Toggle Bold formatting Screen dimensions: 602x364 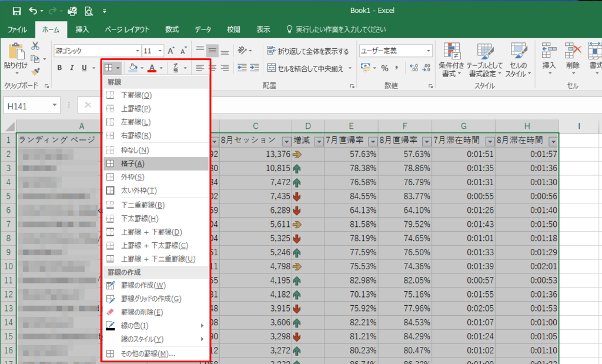[x=59, y=68]
